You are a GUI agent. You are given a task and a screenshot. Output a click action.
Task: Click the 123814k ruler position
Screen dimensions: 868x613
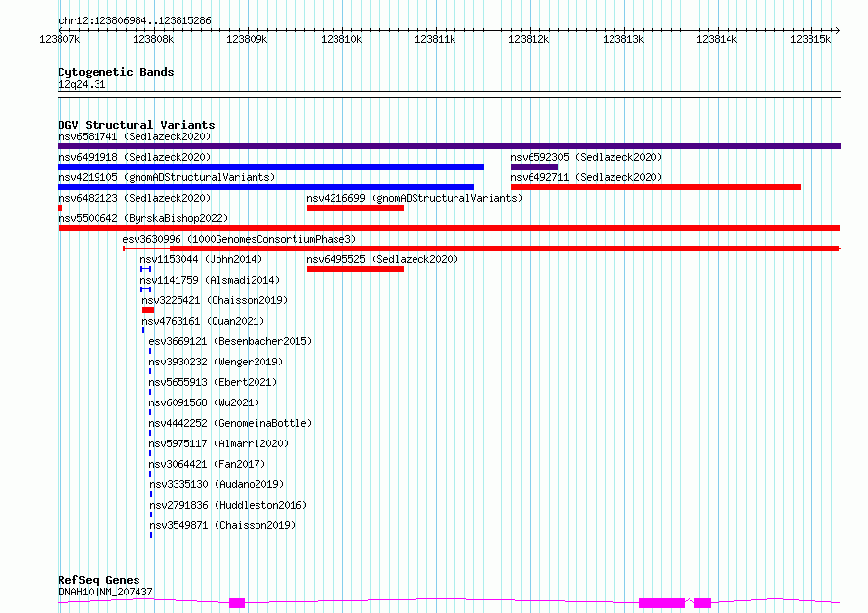pos(717,39)
